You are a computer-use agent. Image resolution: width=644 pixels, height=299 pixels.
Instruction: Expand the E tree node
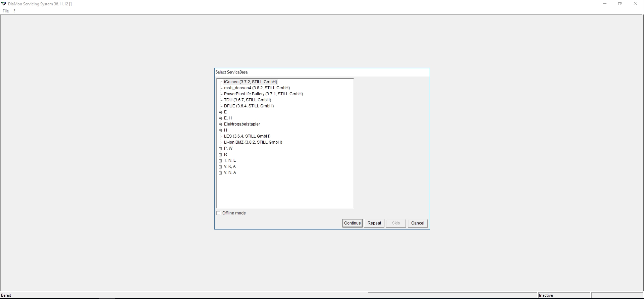click(x=220, y=112)
